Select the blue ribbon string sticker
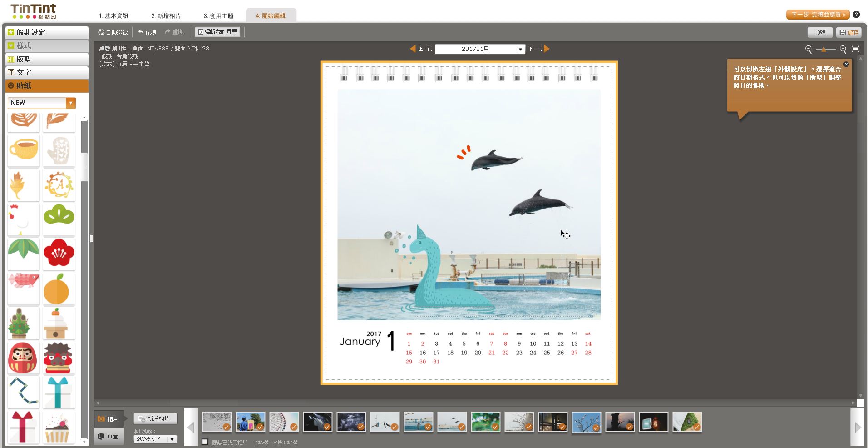868x448 pixels. click(24, 392)
